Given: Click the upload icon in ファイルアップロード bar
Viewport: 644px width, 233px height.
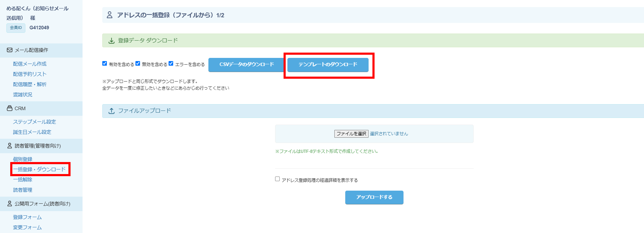Looking at the screenshot, I should (x=111, y=111).
